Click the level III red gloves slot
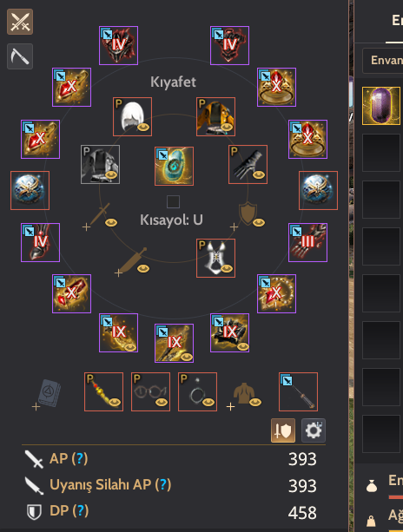The width and height of the screenshot is (403, 532). point(308,243)
